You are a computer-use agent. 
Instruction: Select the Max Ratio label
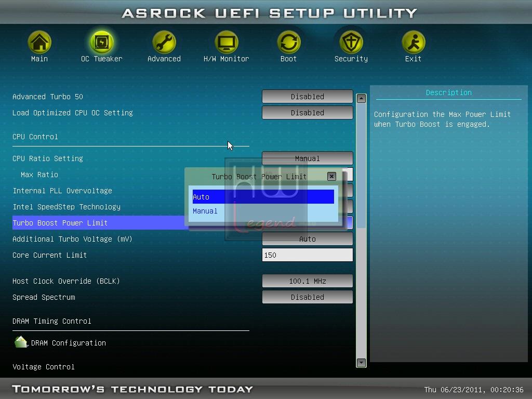[39, 175]
